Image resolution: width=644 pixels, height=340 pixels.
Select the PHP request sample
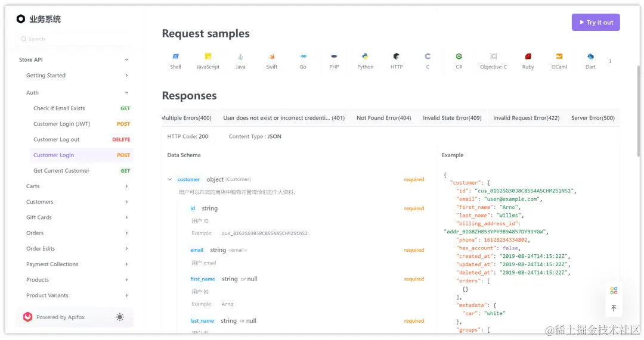(334, 61)
